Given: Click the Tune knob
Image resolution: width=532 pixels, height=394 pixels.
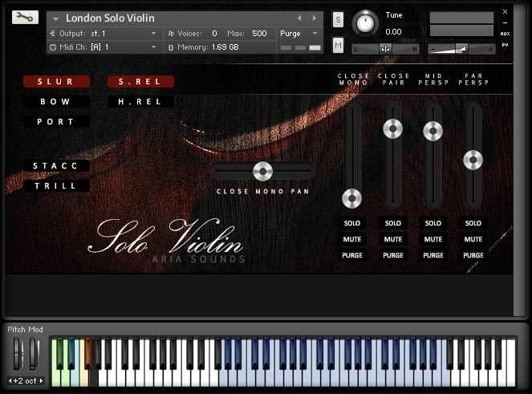Looking at the screenshot, I should [x=365, y=23].
